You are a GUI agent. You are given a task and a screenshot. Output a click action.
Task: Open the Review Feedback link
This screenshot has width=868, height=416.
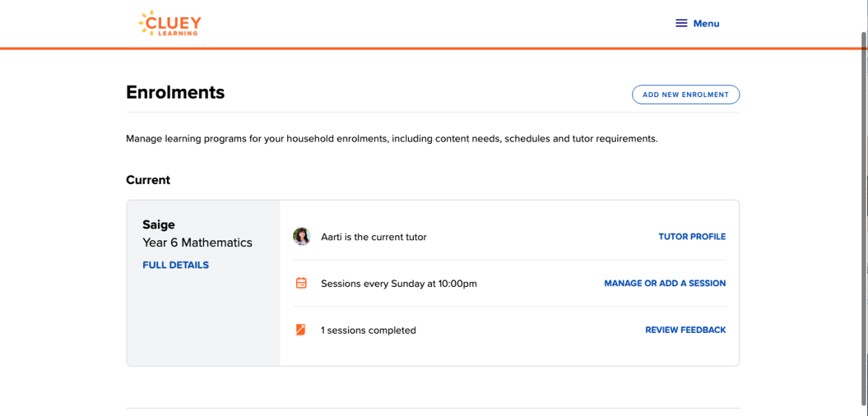685,330
